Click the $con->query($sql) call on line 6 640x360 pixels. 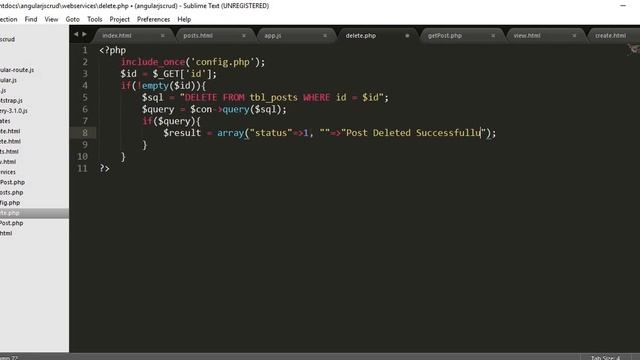pos(237,109)
